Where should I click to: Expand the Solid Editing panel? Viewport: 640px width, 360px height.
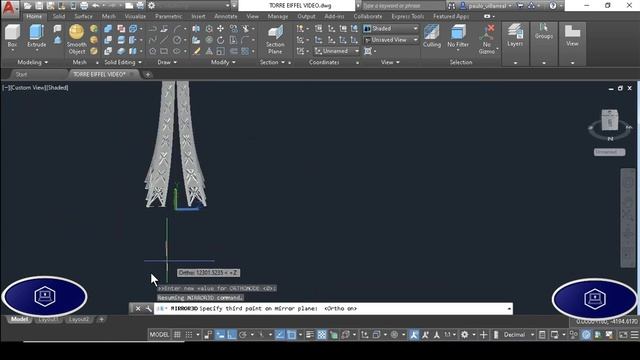pyautogui.click(x=123, y=62)
